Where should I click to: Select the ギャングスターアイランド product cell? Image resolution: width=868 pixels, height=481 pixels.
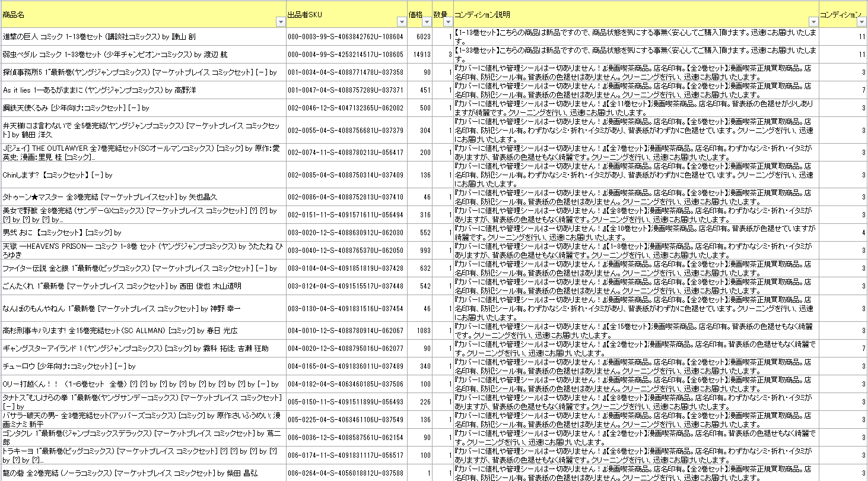[143, 349]
